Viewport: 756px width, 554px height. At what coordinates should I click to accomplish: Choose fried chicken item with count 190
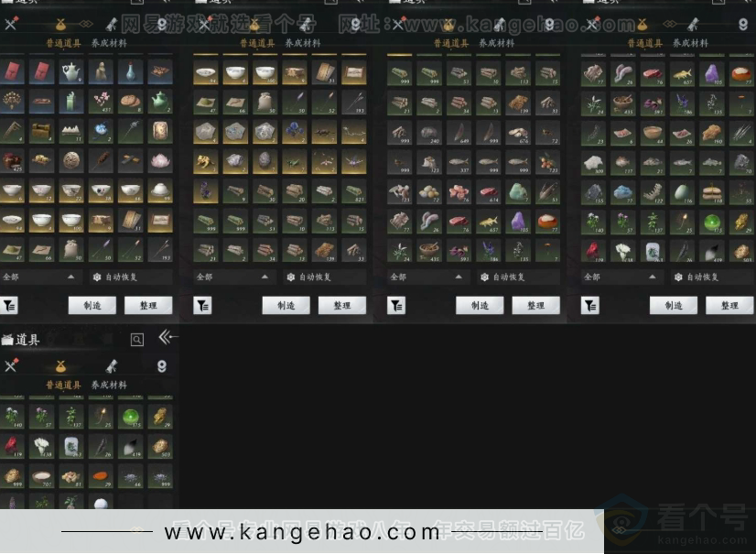tap(712, 132)
